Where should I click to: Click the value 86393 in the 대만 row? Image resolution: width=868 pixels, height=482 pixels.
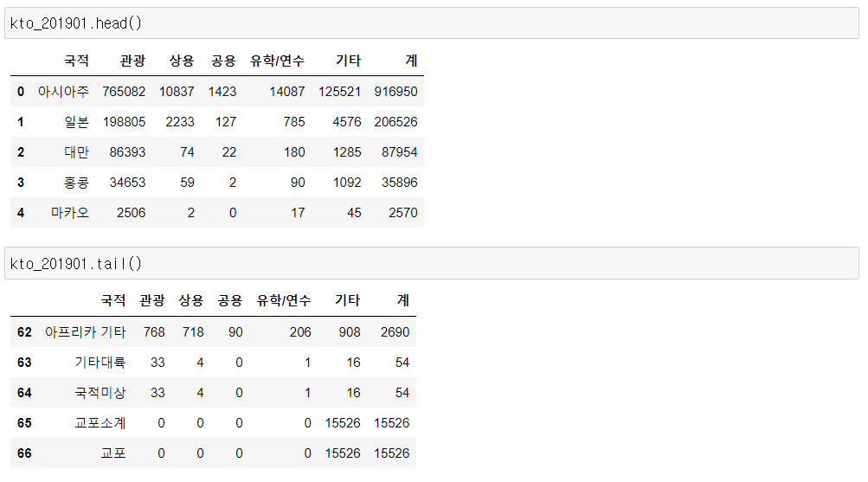tap(127, 152)
